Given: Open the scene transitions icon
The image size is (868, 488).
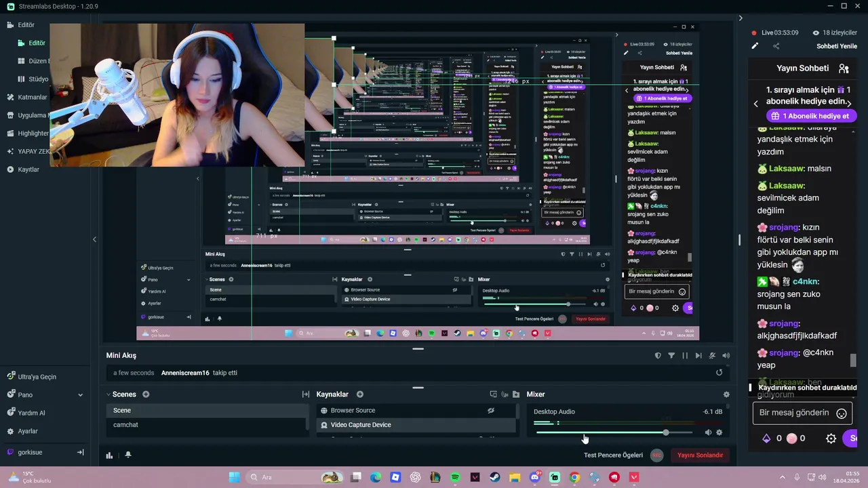Looking at the screenshot, I should (306, 394).
